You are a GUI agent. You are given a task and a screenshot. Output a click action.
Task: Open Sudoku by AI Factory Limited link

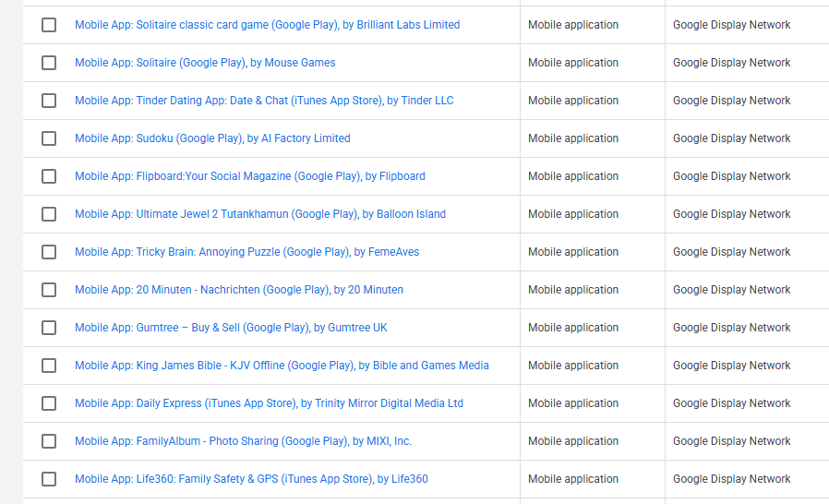tap(212, 138)
